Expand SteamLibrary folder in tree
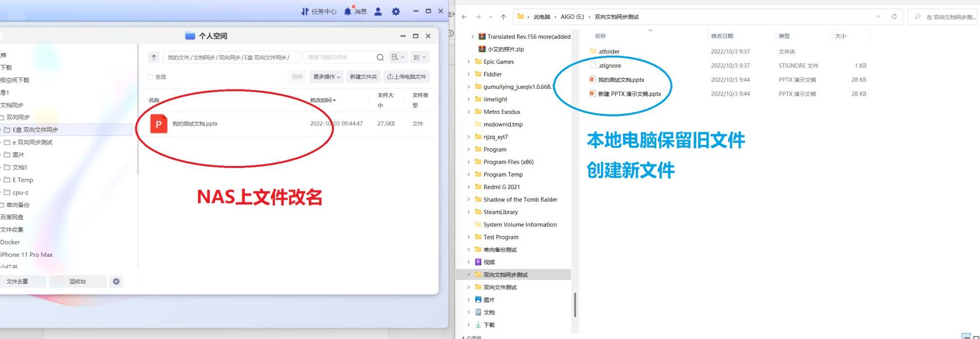The image size is (980, 339). 469,212
